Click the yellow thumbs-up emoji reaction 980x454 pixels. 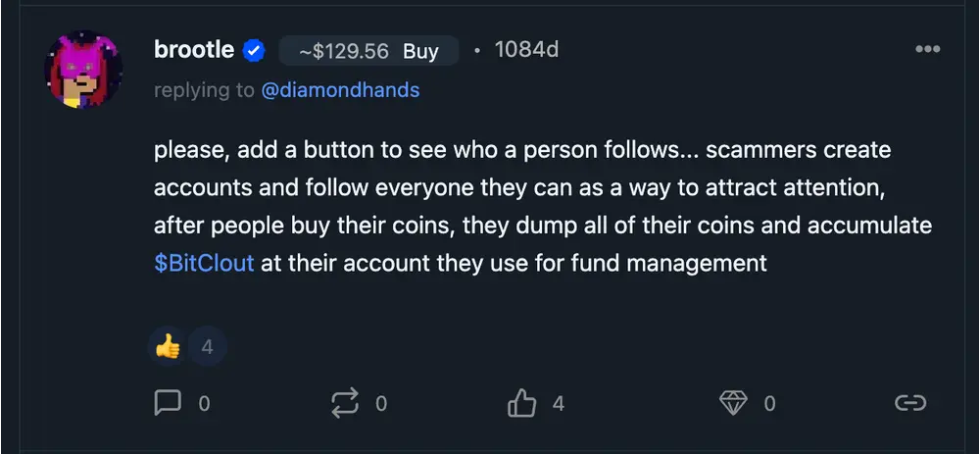[168, 346]
